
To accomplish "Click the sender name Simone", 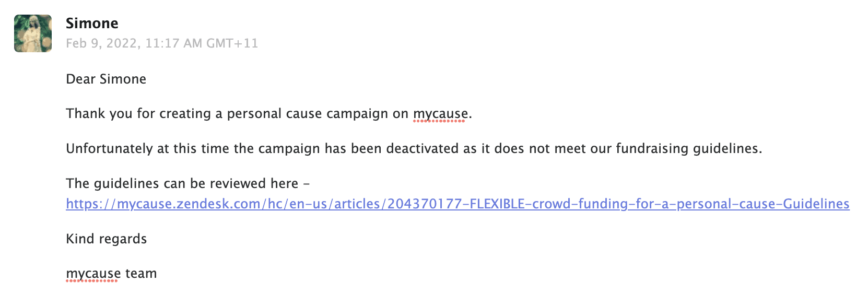I will 92,24.
